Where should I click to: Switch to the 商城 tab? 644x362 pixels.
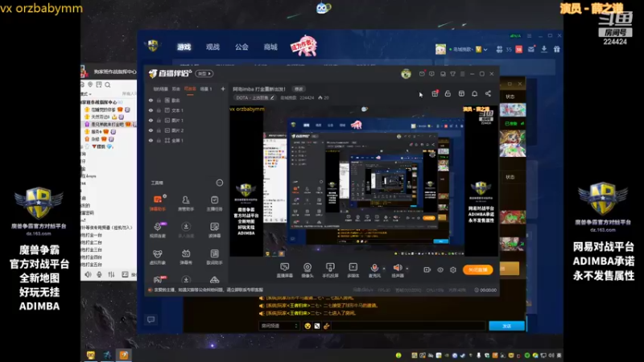coord(270,47)
